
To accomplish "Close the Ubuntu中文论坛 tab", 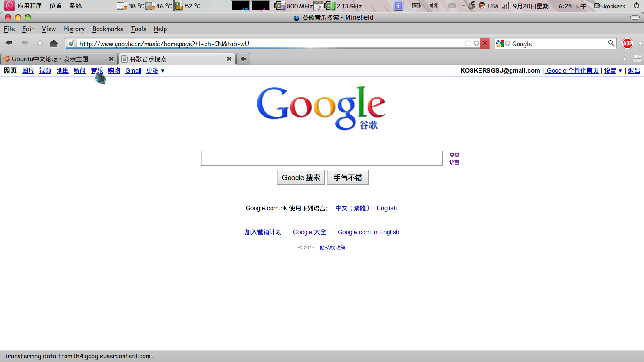I will pos(111,59).
